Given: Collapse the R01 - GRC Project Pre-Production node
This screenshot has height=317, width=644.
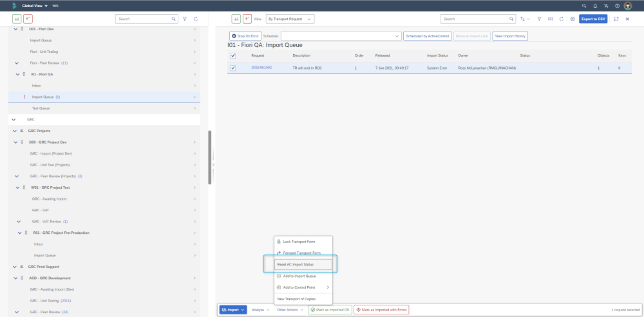Looking at the screenshot, I should pos(20,233).
